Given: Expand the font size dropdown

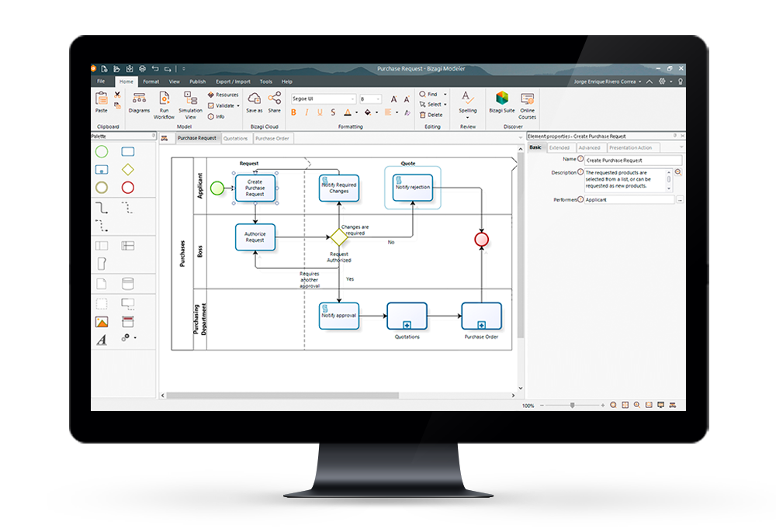Looking at the screenshot, I should coord(379,99).
